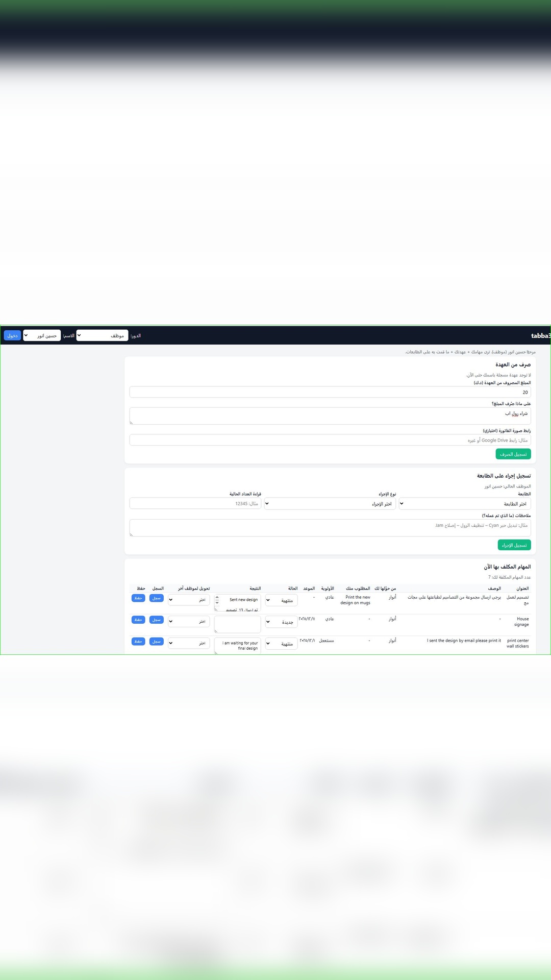The height and width of the screenshot is (980, 551).
Task: Click the custody amount spent field
Action: [330, 392]
